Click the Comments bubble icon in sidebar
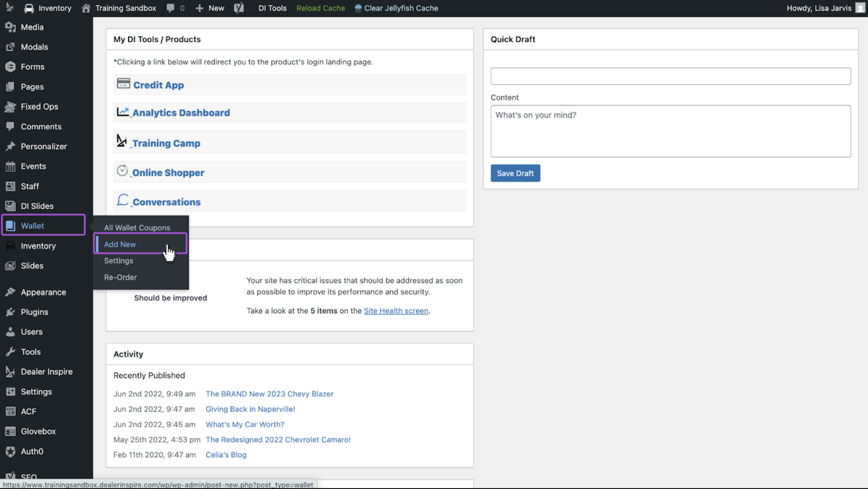The image size is (868, 489). tap(11, 126)
